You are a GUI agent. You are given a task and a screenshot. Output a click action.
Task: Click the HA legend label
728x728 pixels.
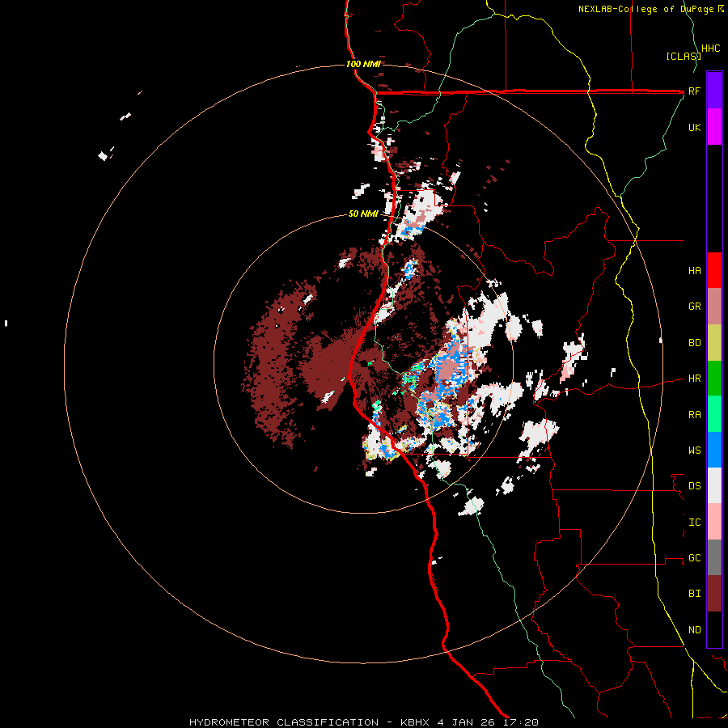click(x=694, y=271)
